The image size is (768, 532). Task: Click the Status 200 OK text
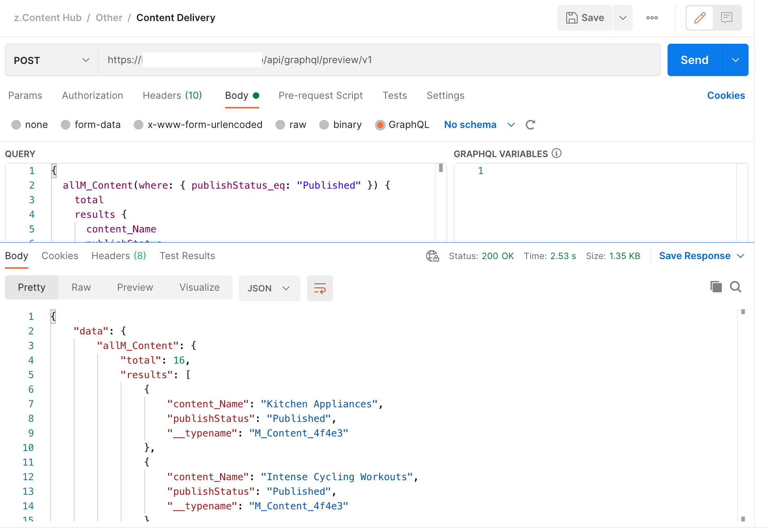click(481, 256)
